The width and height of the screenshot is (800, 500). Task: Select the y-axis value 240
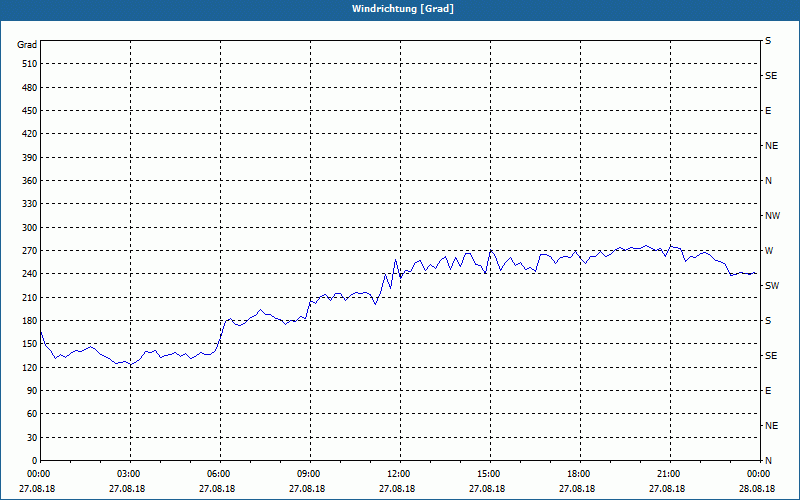click(x=30, y=274)
